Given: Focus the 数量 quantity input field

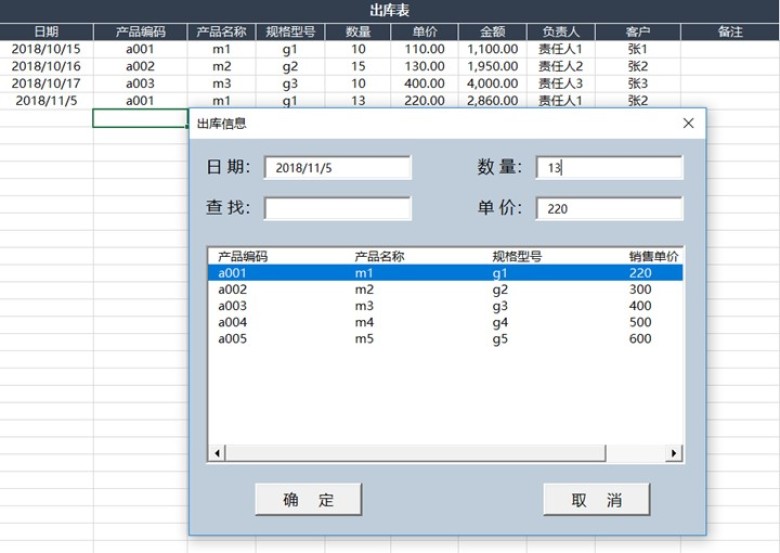Looking at the screenshot, I should [609, 168].
